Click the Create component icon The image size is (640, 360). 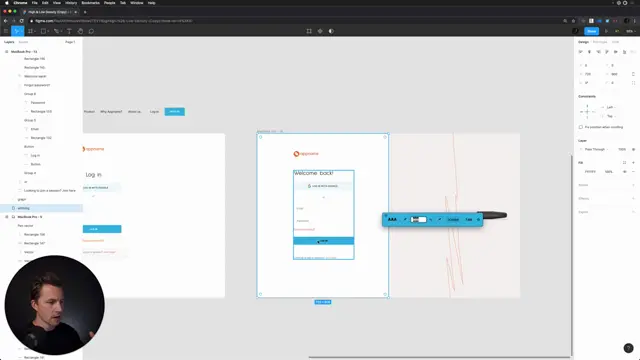320,31
